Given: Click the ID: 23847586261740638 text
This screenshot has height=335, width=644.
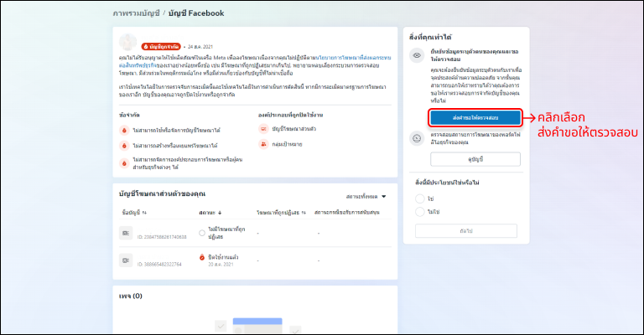Looking at the screenshot, I should tap(162, 237).
